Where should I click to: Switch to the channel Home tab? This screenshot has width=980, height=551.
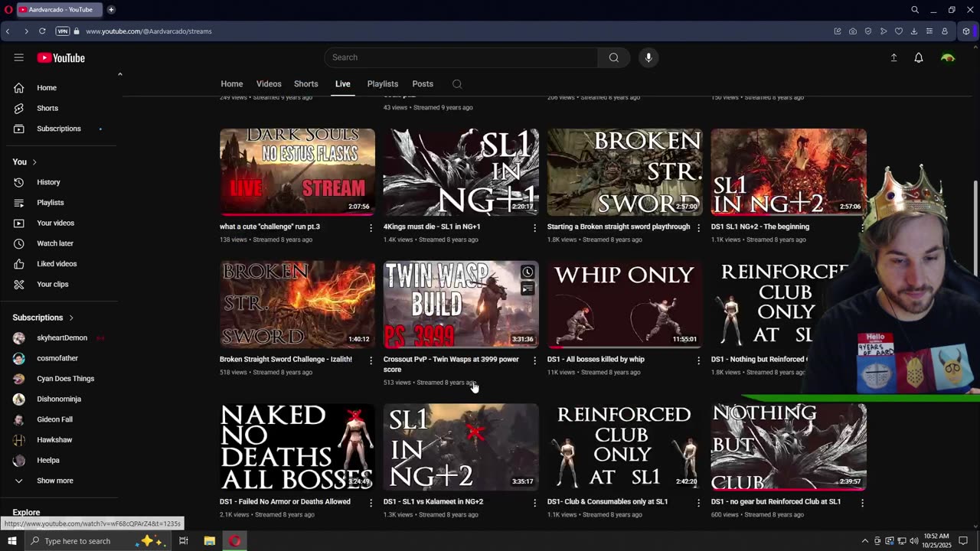[232, 84]
